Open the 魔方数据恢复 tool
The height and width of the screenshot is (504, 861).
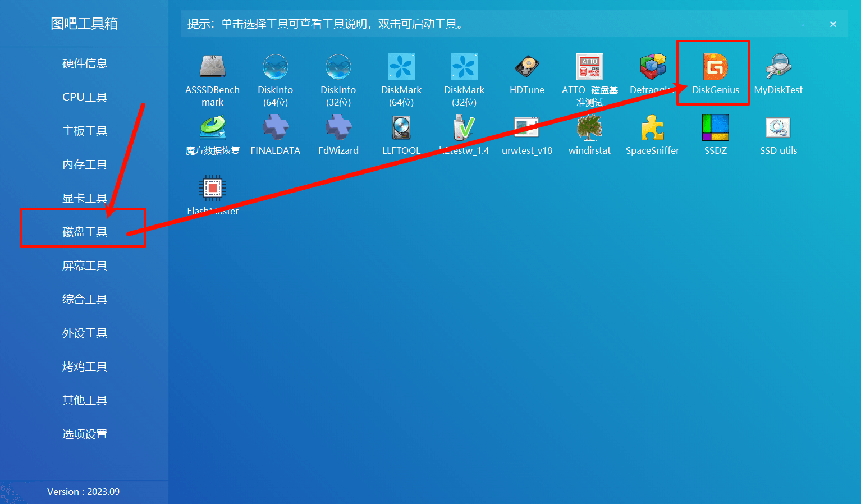point(212,128)
